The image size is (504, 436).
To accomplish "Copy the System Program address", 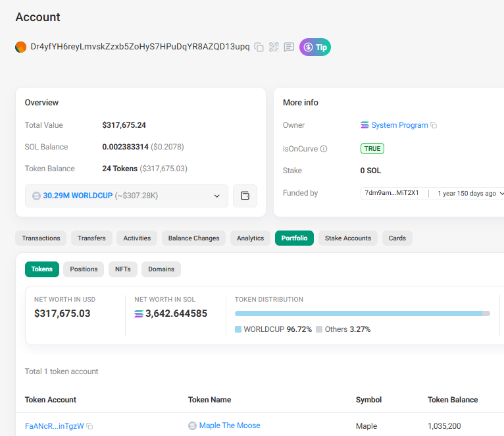I will (x=434, y=125).
